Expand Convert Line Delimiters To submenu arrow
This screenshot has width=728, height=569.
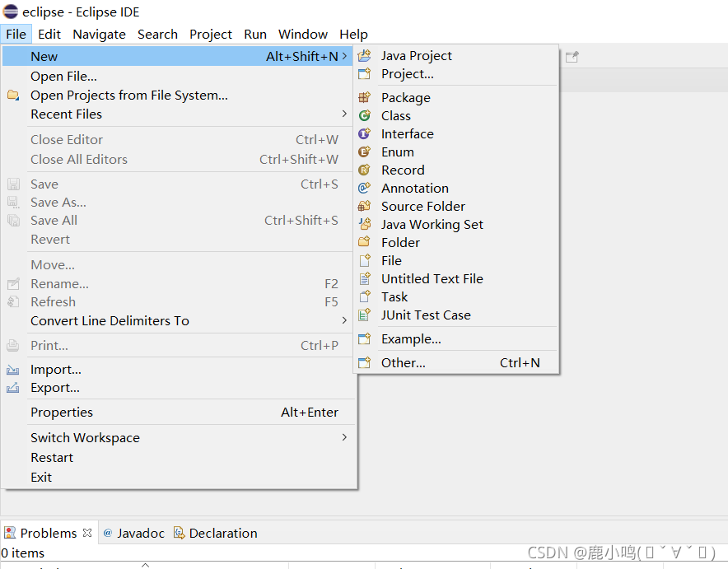pos(344,320)
